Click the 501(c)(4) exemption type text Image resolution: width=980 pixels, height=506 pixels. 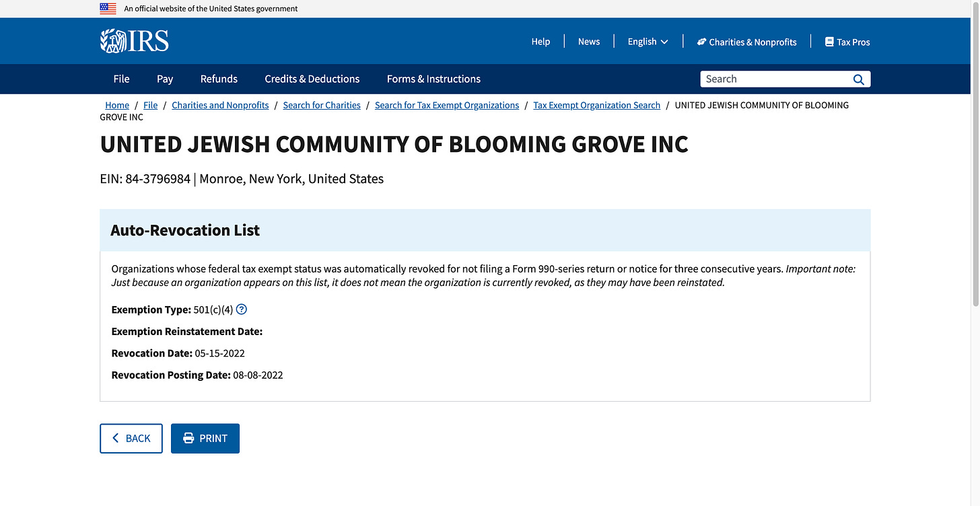tap(213, 310)
